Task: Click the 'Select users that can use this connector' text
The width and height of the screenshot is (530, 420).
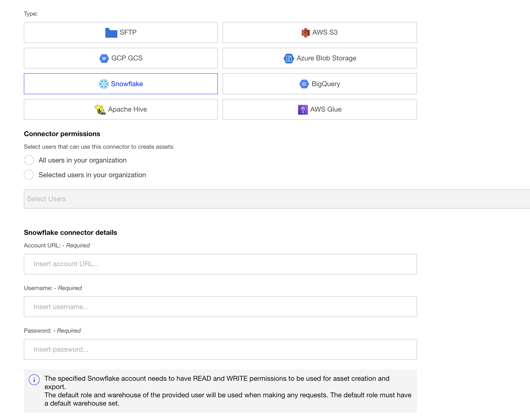Action: (99, 147)
